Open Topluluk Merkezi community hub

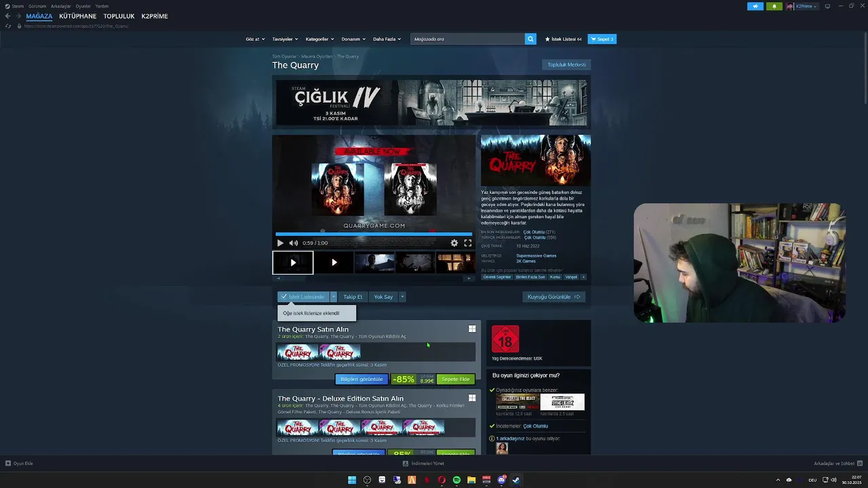coord(566,64)
